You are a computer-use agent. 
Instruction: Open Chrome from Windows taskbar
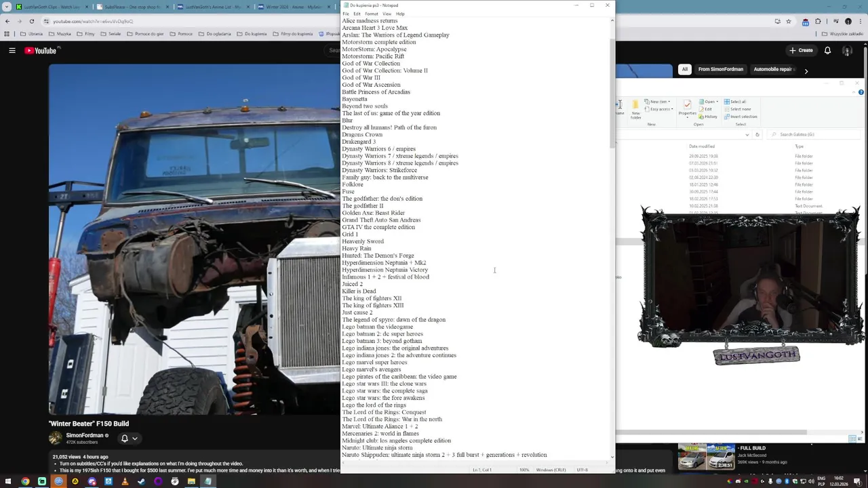(25, 481)
